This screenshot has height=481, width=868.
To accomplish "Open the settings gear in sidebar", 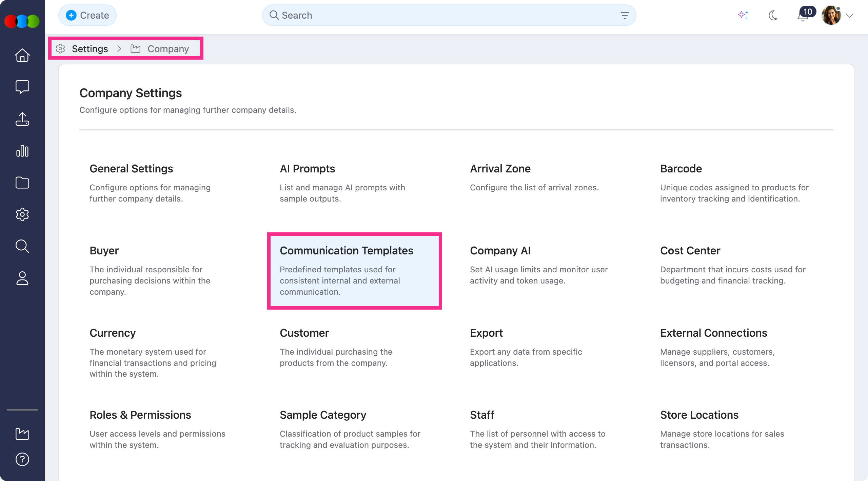I will [22, 214].
